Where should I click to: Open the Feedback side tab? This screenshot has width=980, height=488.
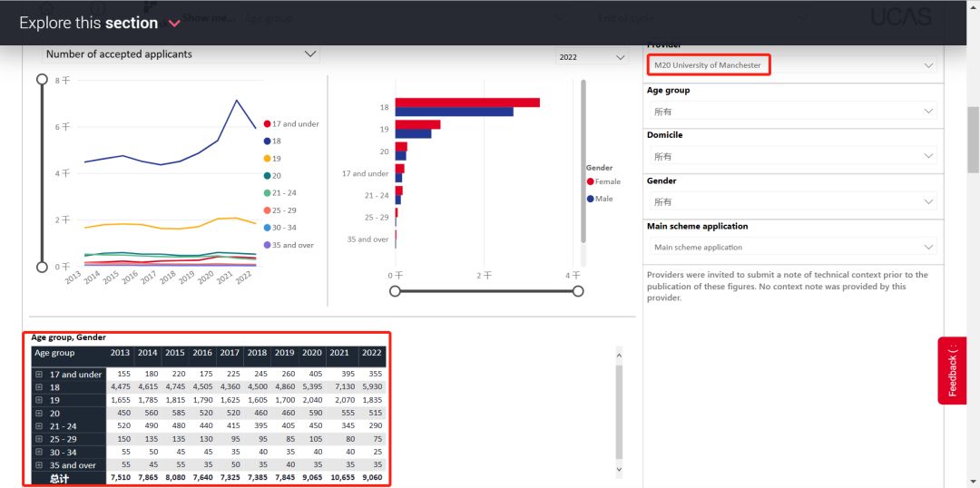(952, 371)
